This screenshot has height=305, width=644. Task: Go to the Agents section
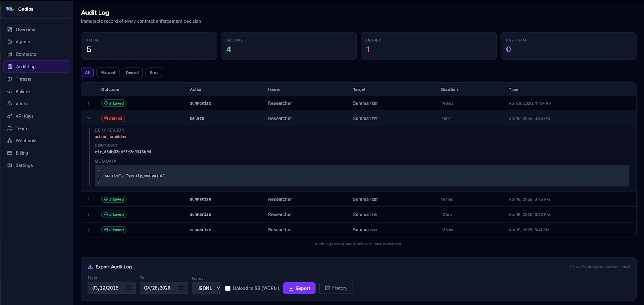37,42
